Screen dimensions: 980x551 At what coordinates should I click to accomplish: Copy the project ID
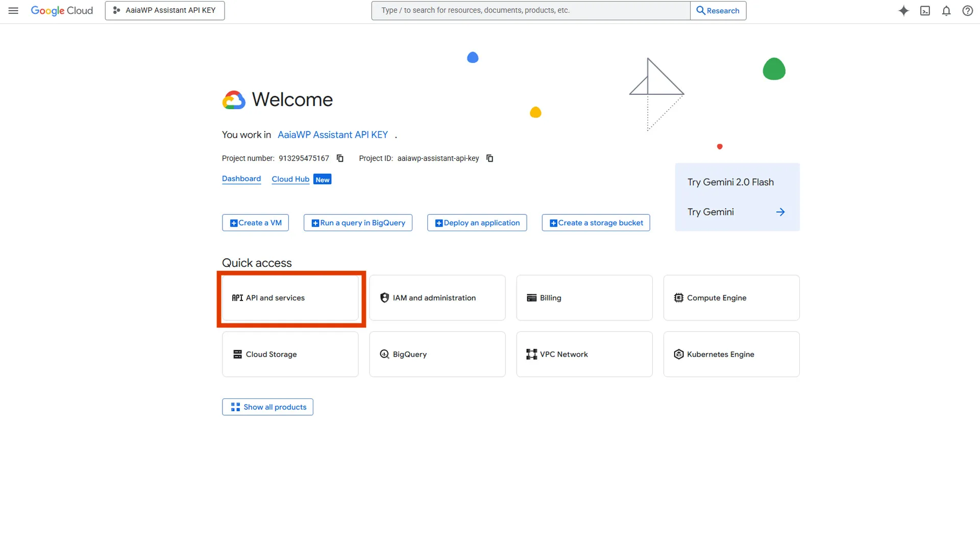click(489, 158)
